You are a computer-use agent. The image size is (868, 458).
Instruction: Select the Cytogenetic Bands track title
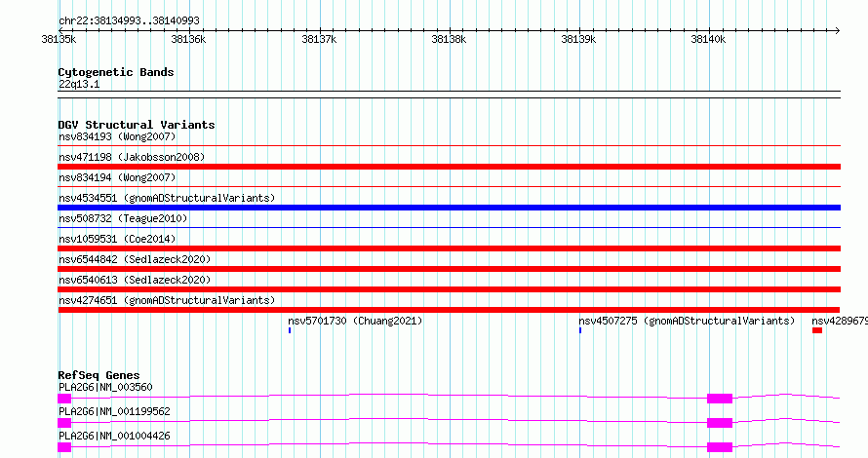[x=116, y=72]
